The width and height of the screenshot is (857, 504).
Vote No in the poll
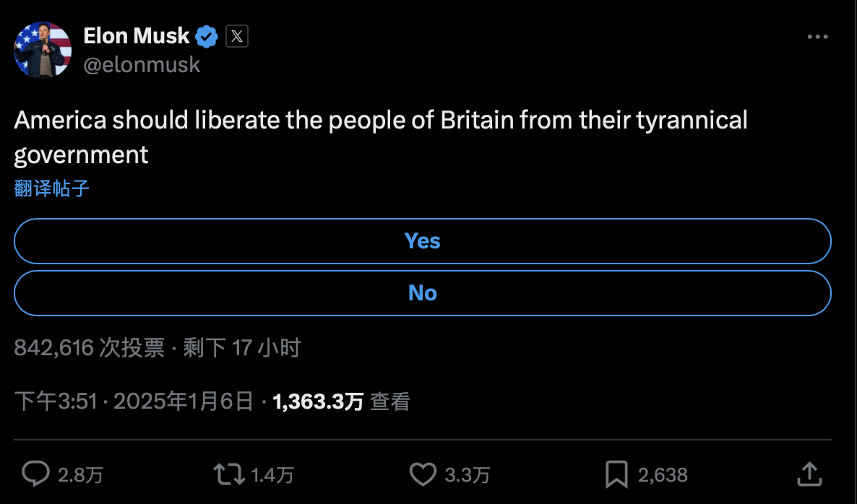coord(423,293)
